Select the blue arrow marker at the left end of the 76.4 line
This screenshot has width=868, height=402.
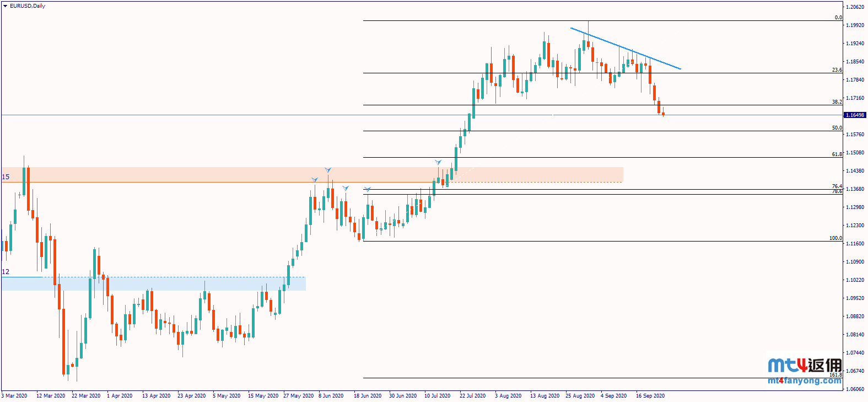point(368,190)
